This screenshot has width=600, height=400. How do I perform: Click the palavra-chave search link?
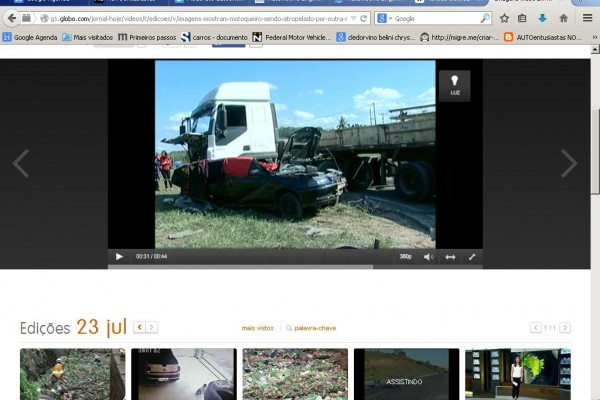(312, 328)
